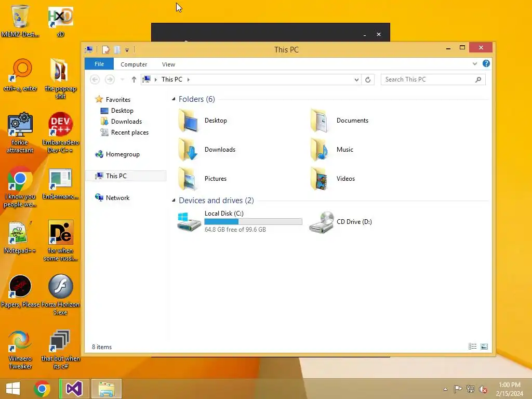This screenshot has width=532, height=399.
Task: Open the Action Center flag icon
Action: (x=458, y=389)
